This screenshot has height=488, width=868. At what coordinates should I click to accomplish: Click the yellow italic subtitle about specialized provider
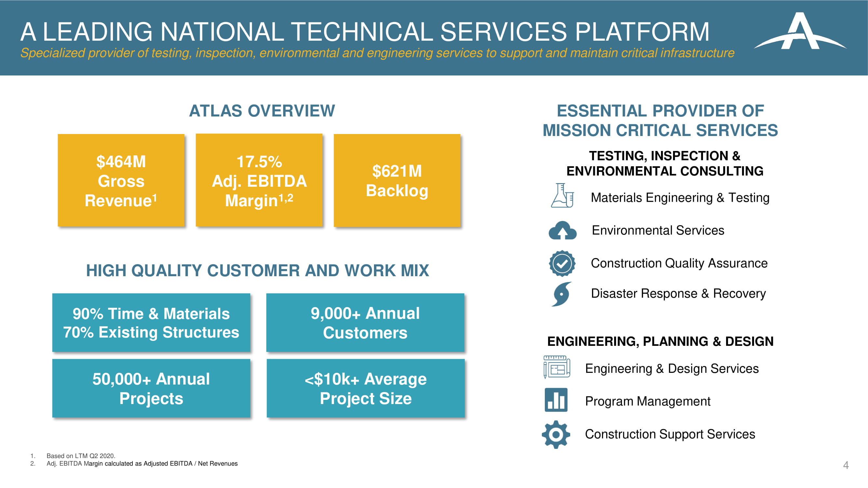click(378, 53)
